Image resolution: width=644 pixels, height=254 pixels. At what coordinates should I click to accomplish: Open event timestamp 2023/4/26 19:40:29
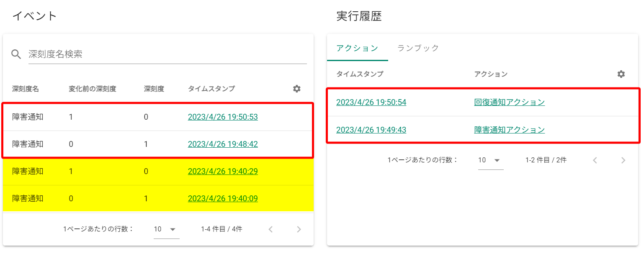click(x=223, y=172)
